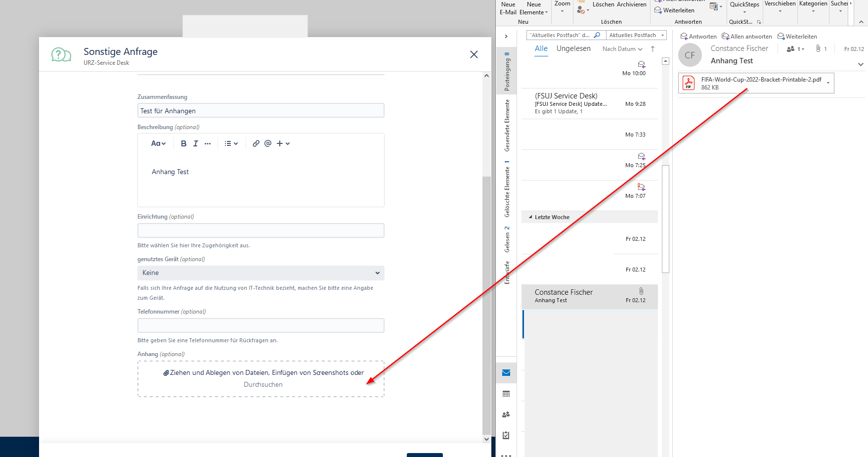This screenshot has width=868, height=457.
Task: Open the Nach Datum sort dropdown
Action: (622, 49)
